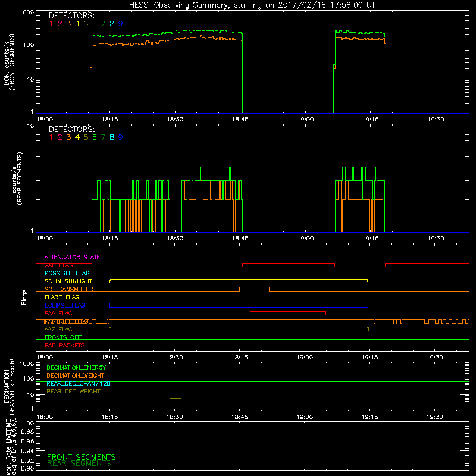Click the SC_TRANSMITTER flag label
476x476 pixels.
pos(69,289)
